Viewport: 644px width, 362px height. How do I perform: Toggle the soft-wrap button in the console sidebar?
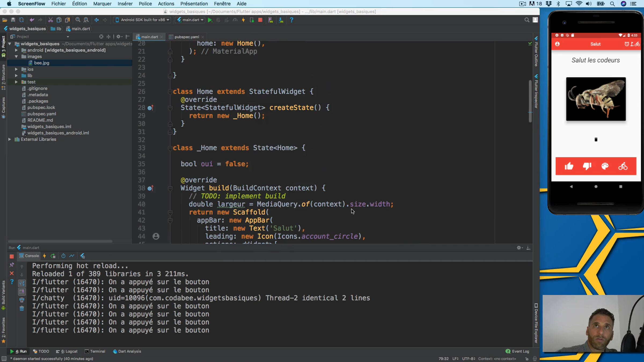click(x=22, y=283)
